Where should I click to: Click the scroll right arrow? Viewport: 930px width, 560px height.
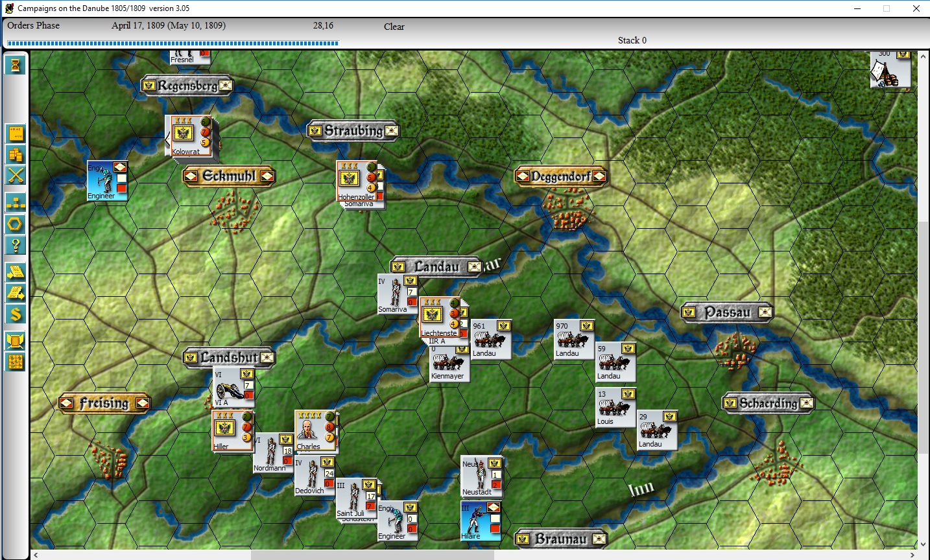tap(912, 555)
